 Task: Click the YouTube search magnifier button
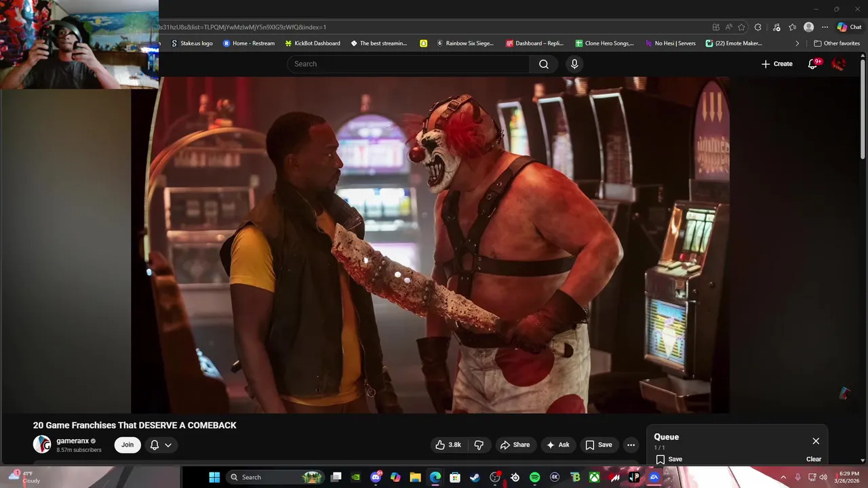point(544,64)
